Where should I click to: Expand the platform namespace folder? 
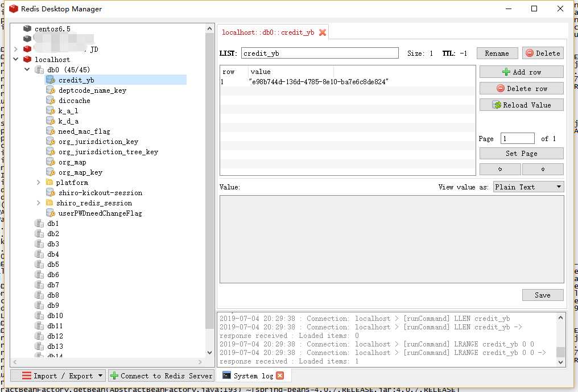38,182
